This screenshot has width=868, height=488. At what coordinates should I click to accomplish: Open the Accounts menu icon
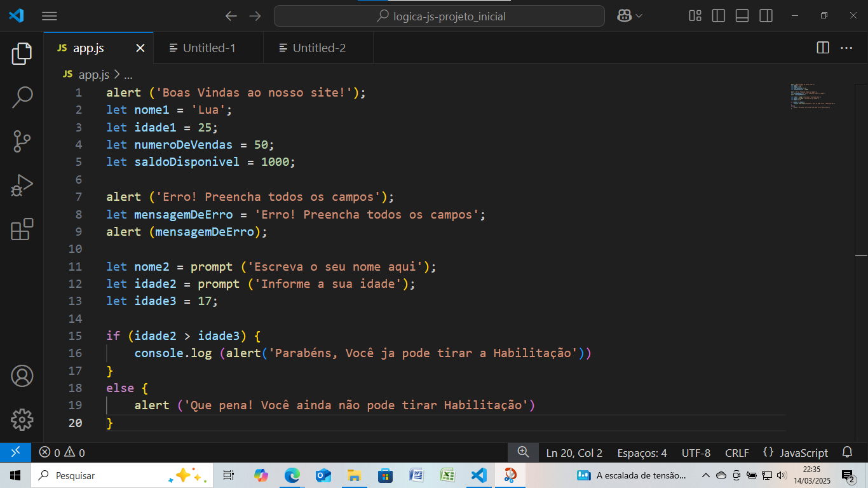click(x=22, y=376)
